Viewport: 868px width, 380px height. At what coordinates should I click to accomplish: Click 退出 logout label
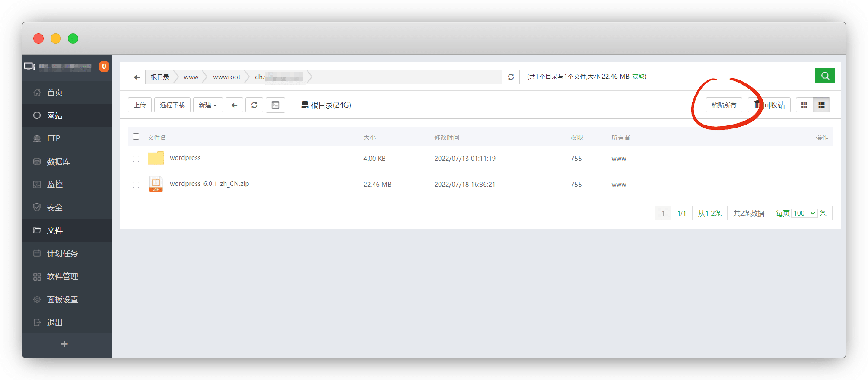[x=54, y=323]
